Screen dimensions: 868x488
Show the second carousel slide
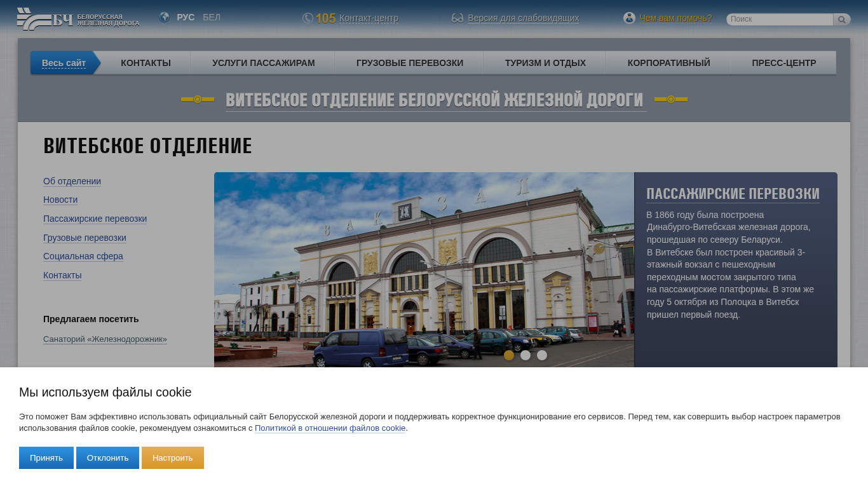[526, 355]
